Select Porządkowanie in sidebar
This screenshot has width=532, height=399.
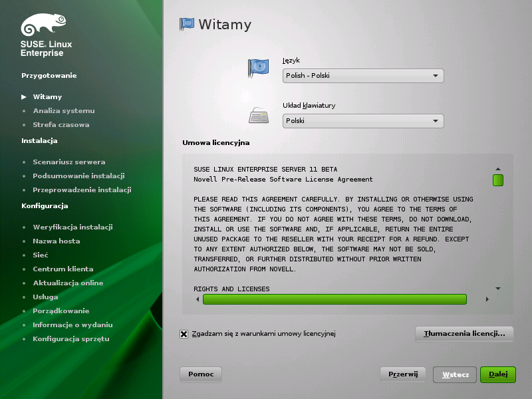click(61, 311)
